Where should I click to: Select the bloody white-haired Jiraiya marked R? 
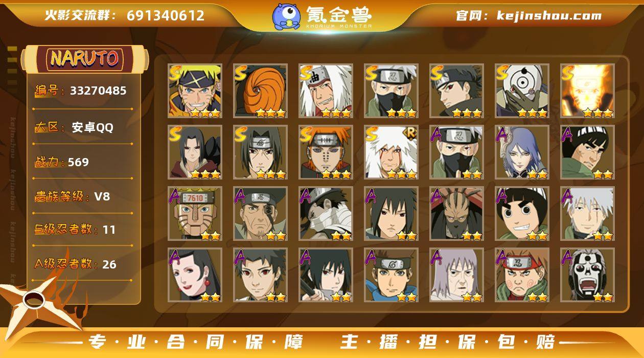click(392, 152)
